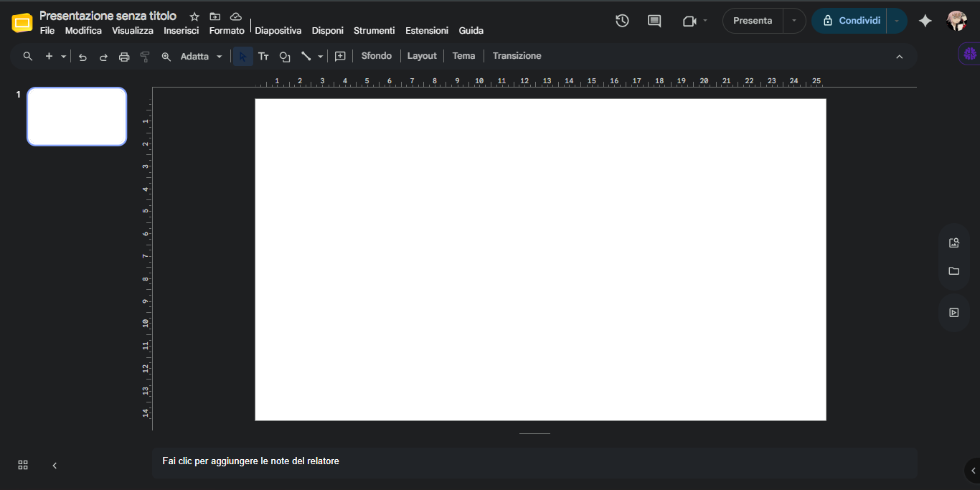
Task: Open the Disponi menu
Action: (x=328, y=31)
